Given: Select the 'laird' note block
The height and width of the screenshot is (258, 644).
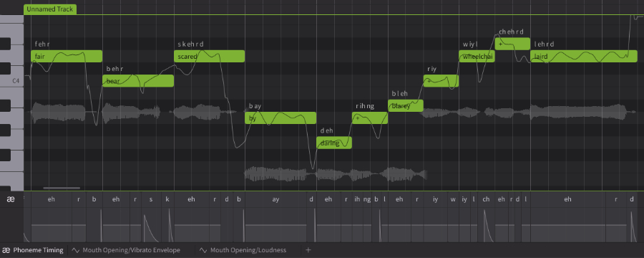Looking at the screenshot, I should tap(584, 57).
